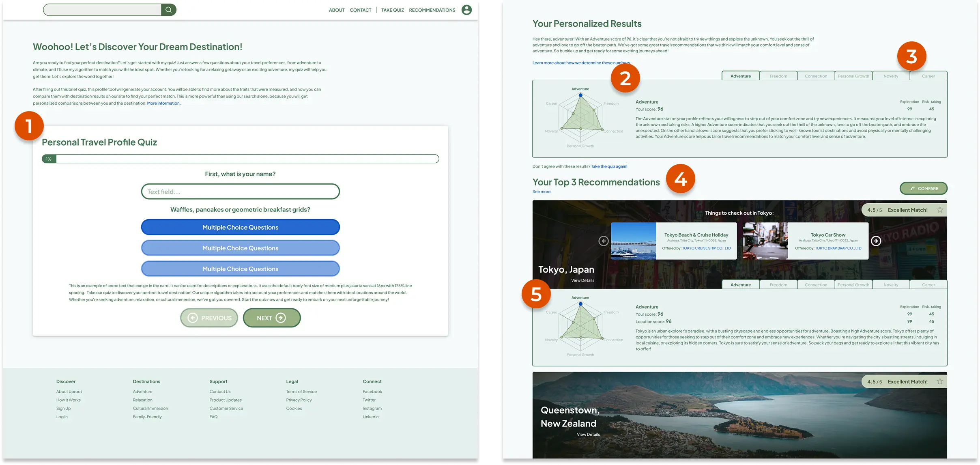Open Personal Growth tab in Tokyo card
The width and height of the screenshot is (980, 465).
853,285
